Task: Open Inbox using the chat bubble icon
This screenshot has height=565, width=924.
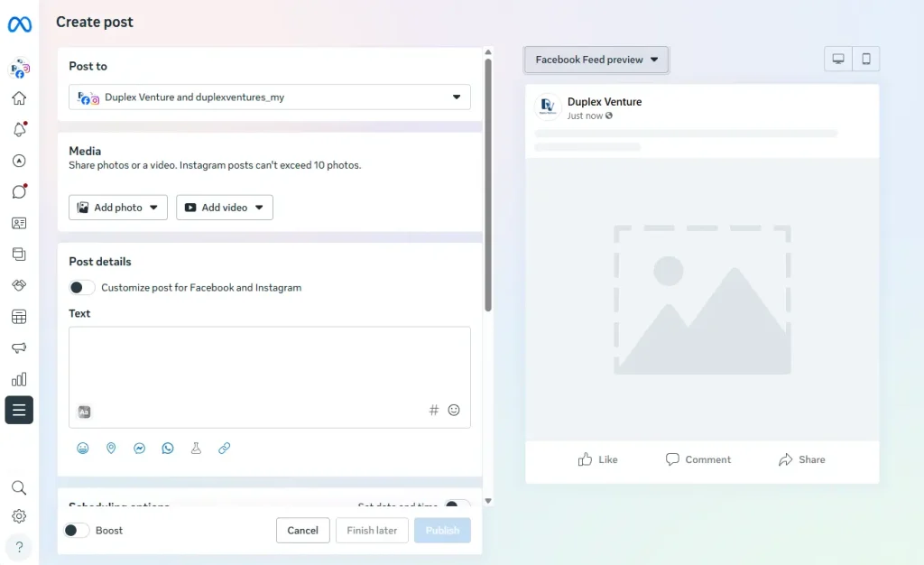Action: [x=19, y=192]
